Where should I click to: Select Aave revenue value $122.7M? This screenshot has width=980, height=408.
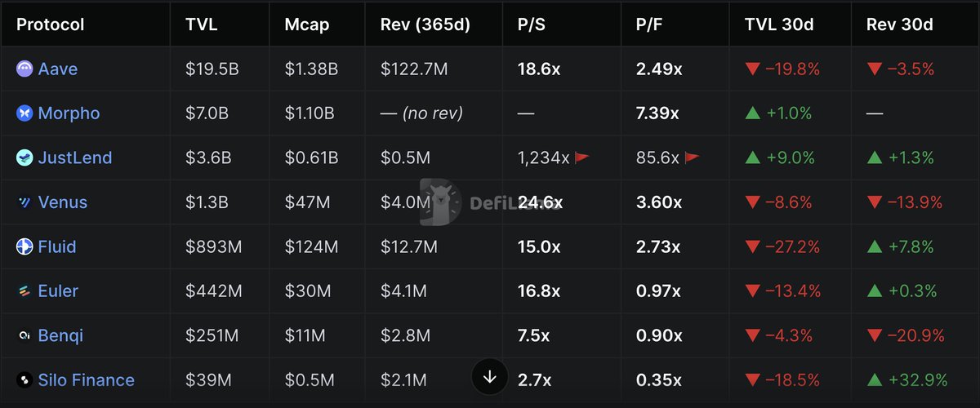pyautogui.click(x=414, y=69)
